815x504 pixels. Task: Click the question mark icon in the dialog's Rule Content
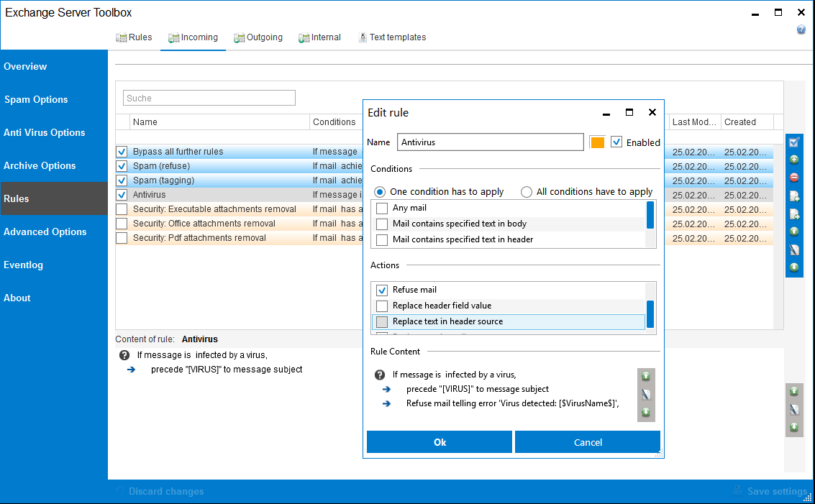pyautogui.click(x=380, y=375)
